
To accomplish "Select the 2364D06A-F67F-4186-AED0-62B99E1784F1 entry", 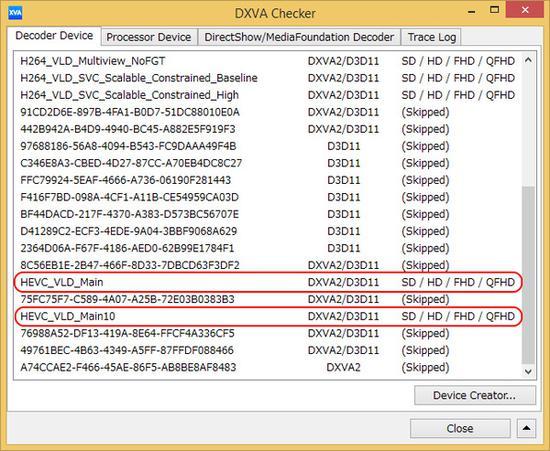I will coord(268,248).
